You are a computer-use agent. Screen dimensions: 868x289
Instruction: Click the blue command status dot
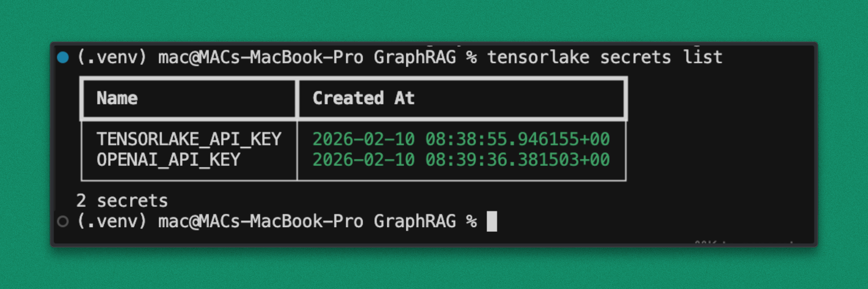[x=63, y=57]
